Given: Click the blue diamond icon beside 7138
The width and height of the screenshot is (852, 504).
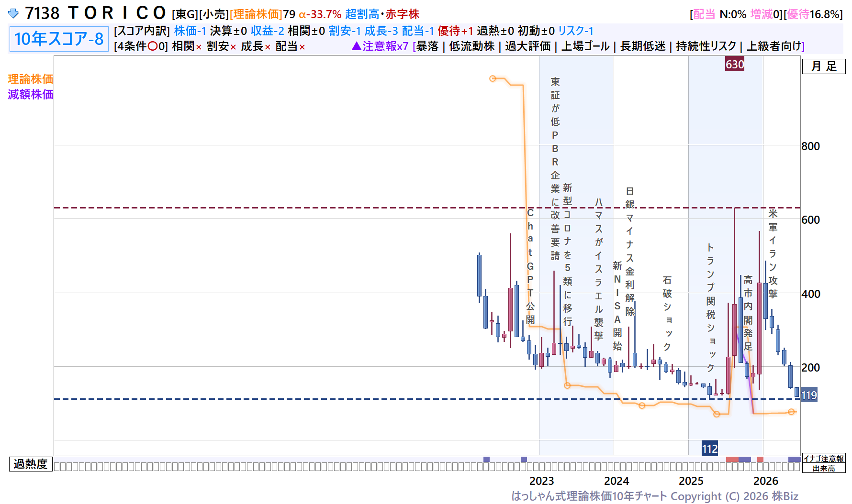Looking at the screenshot, I should (x=13, y=13).
